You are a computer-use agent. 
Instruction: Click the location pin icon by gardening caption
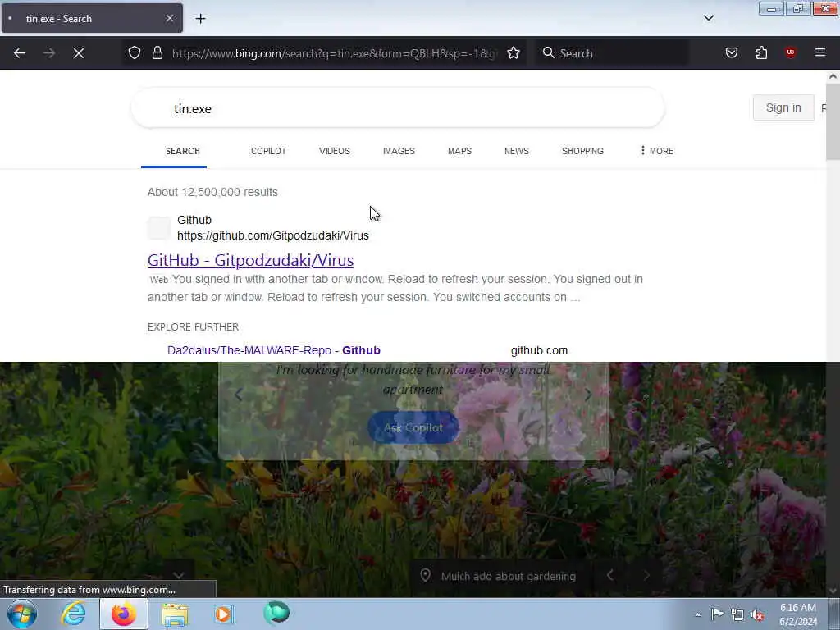point(426,575)
